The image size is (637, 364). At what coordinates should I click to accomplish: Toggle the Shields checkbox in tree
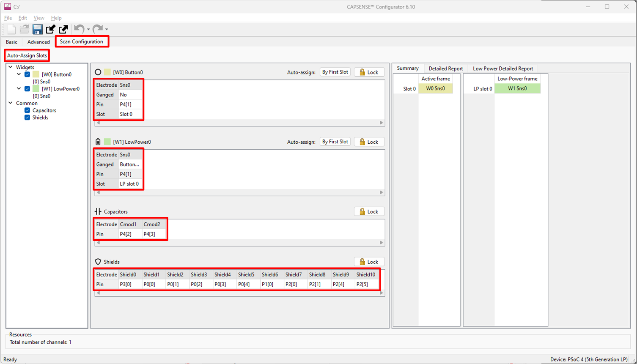[27, 118]
